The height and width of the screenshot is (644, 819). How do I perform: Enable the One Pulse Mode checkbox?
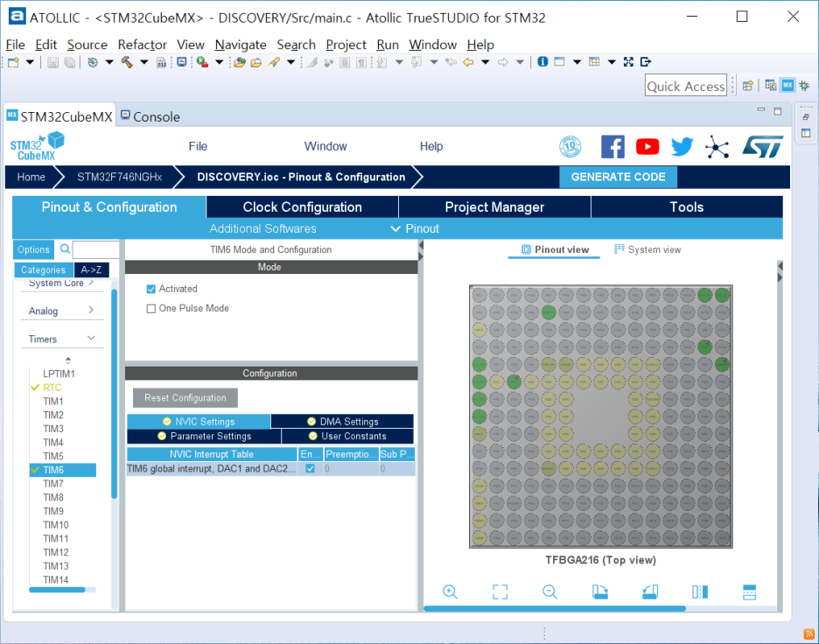(151, 309)
